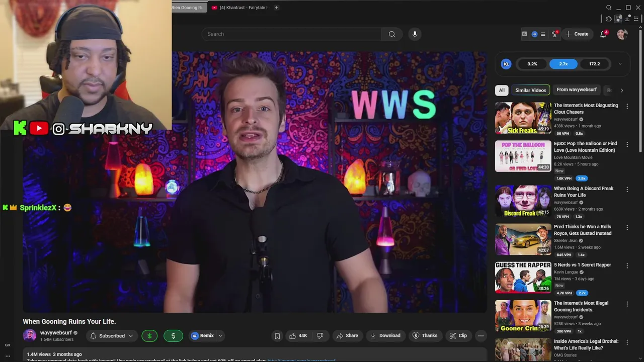Select 'From wavywebsurf' filter chip
Image resolution: width=644 pixels, height=362 pixels.
click(x=577, y=90)
